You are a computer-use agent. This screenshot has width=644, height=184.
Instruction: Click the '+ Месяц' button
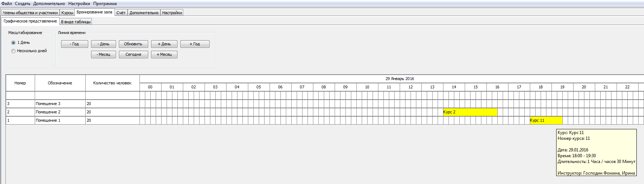point(164,55)
